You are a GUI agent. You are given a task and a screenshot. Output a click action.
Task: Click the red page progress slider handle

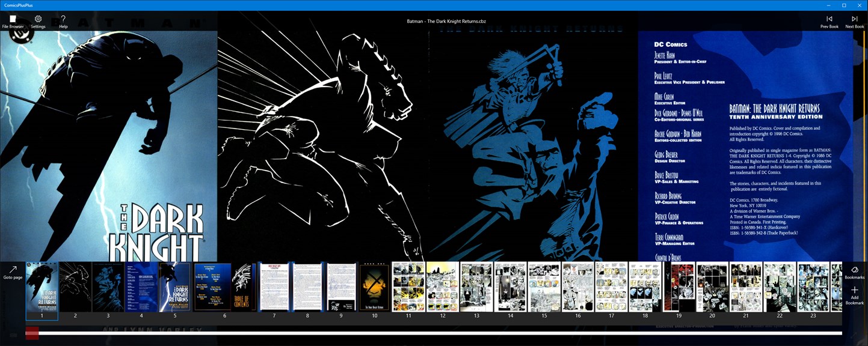[x=32, y=333]
